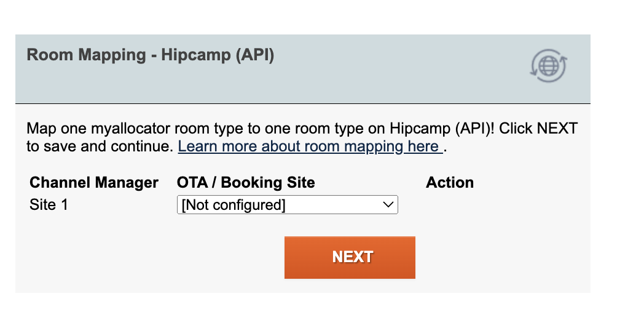This screenshot has width=644, height=336.
Task: Open Learn more about room mapping link
Action: [x=310, y=146]
